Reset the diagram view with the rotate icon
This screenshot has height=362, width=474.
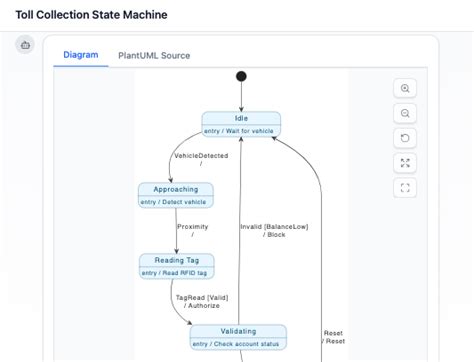(x=405, y=138)
